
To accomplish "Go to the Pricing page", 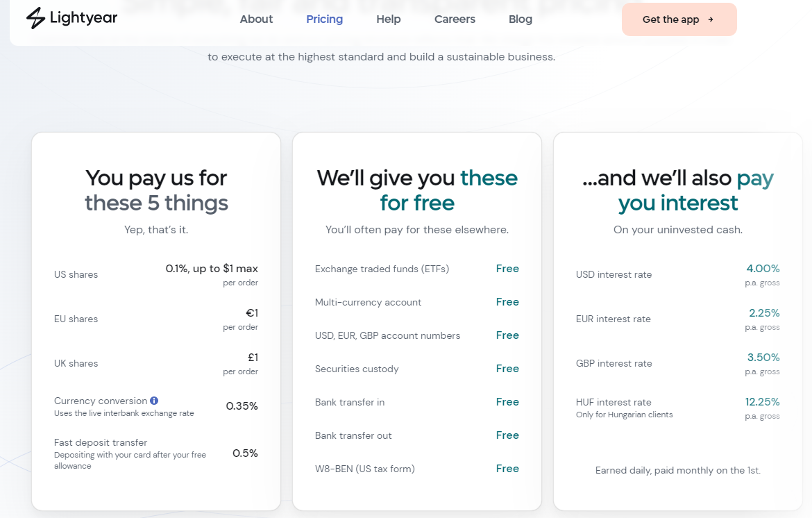I will pyautogui.click(x=324, y=19).
